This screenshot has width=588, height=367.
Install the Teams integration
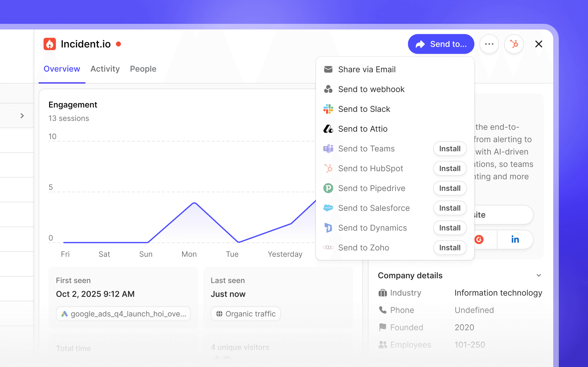pos(450,149)
